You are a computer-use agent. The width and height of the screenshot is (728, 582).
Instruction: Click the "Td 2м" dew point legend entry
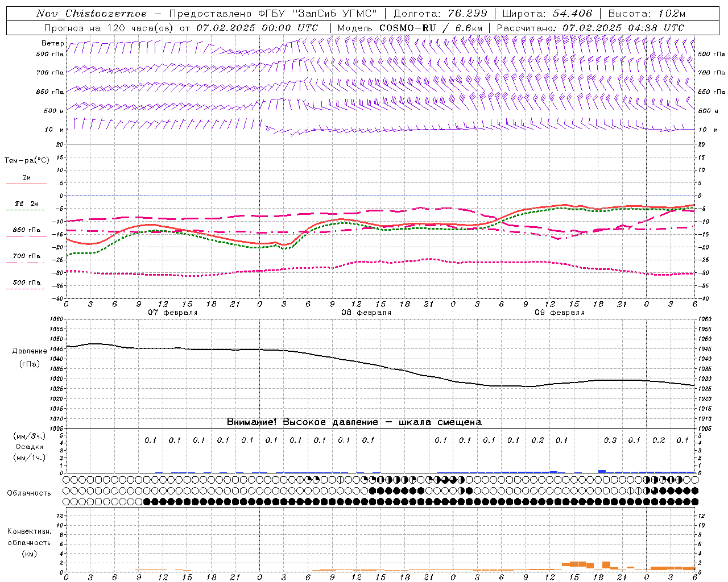click(x=27, y=203)
